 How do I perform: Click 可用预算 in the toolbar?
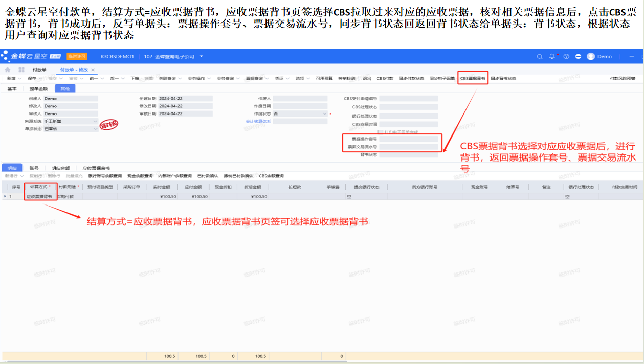[x=324, y=78]
